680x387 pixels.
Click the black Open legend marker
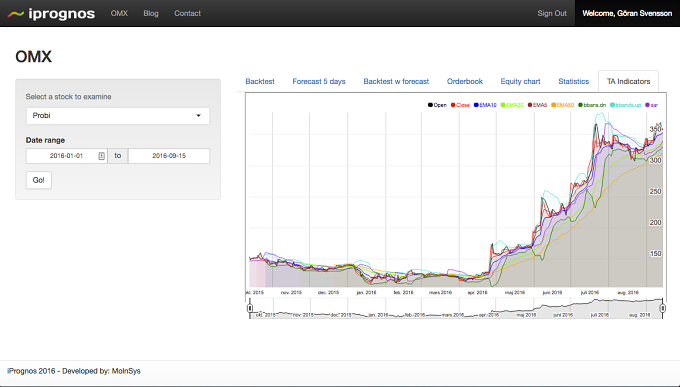pyautogui.click(x=430, y=105)
